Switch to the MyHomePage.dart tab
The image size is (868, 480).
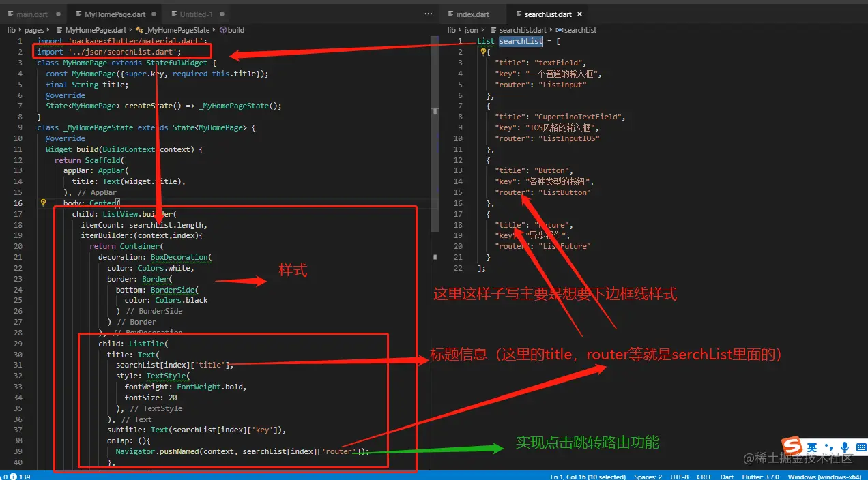click(115, 14)
